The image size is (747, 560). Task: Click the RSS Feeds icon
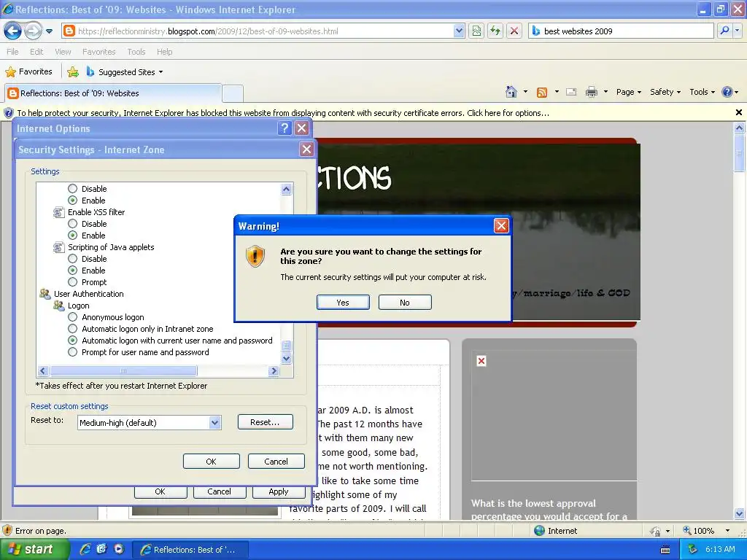point(542,93)
